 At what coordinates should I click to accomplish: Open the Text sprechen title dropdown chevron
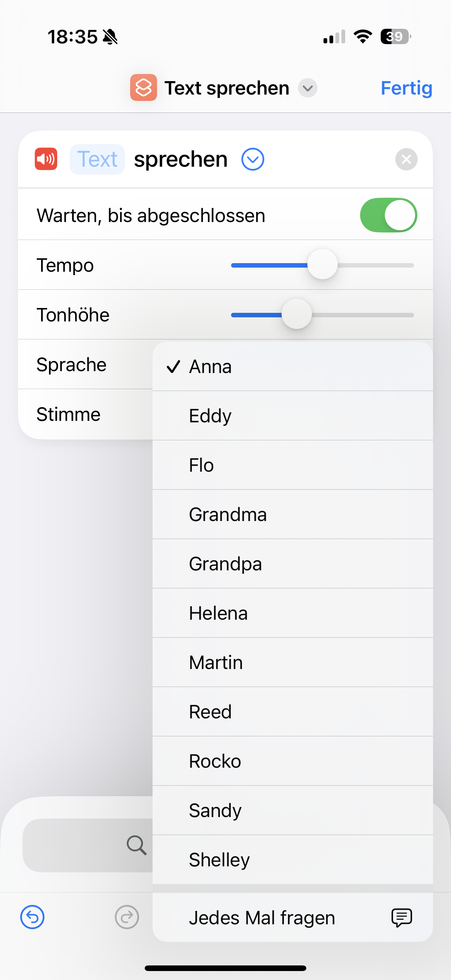(x=307, y=88)
